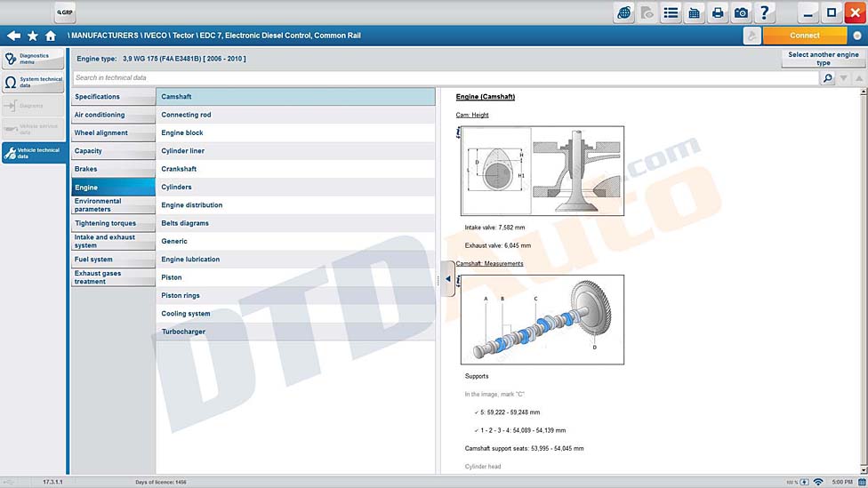The image size is (868, 488).
Task: Open Turbocharger data
Action: 295,332
